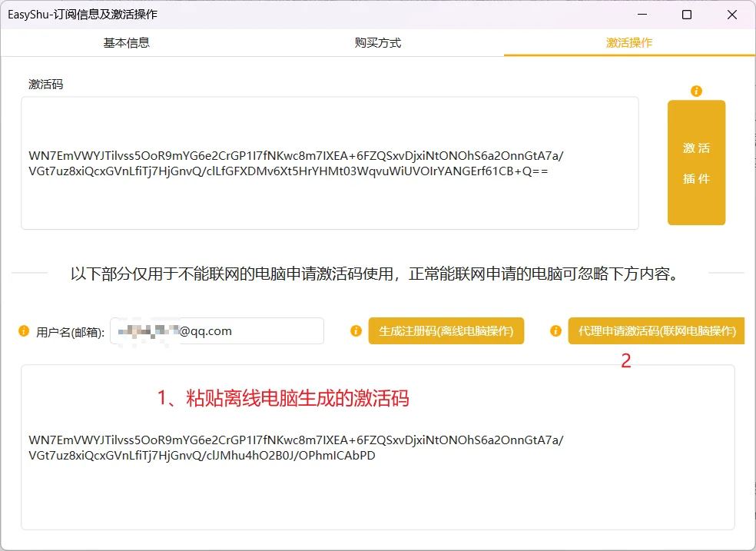Click the 用户名(邮箱): label
Image resolution: width=756 pixels, height=551 pixels.
click(71, 332)
